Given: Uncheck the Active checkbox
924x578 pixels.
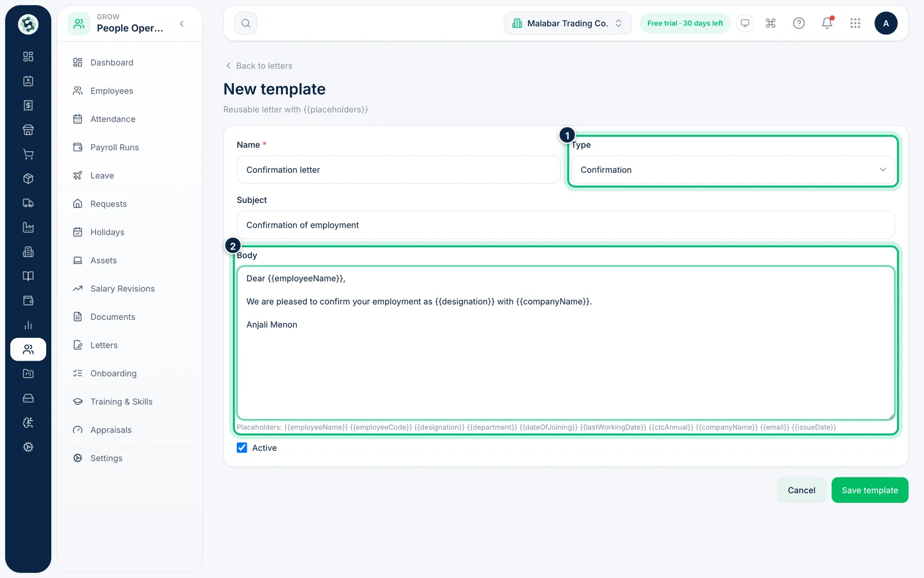Looking at the screenshot, I should click(x=242, y=448).
